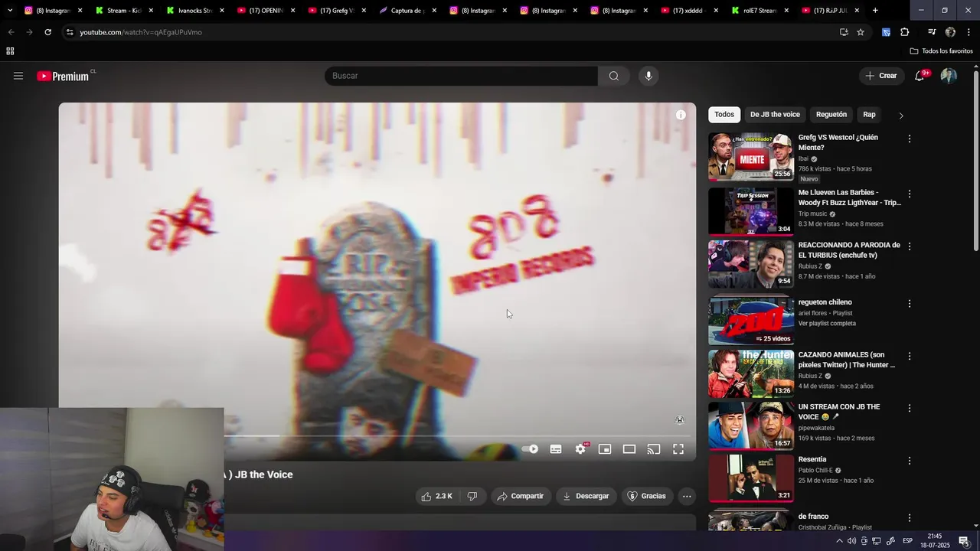Open the blue cursor extension icon

(886, 32)
